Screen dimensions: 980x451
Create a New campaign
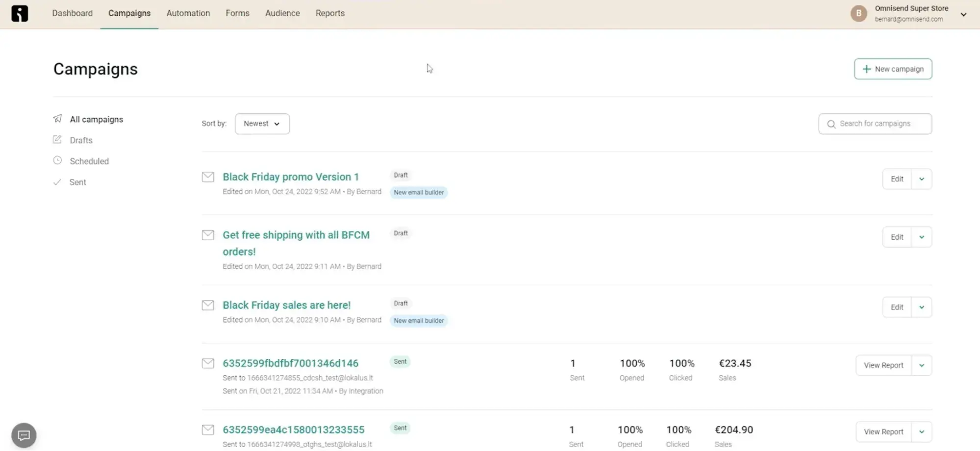tap(893, 69)
